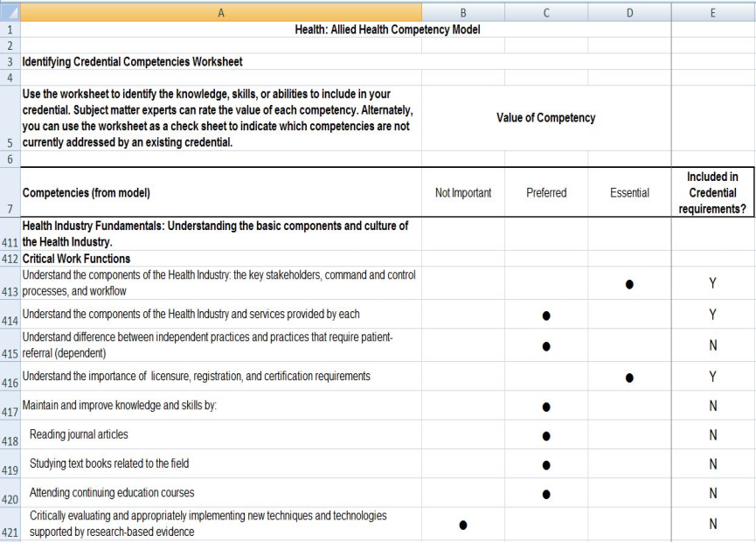This screenshot has height=542, width=756.
Task: Click the Preferred bullet in row 414
Action: pyautogui.click(x=545, y=315)
